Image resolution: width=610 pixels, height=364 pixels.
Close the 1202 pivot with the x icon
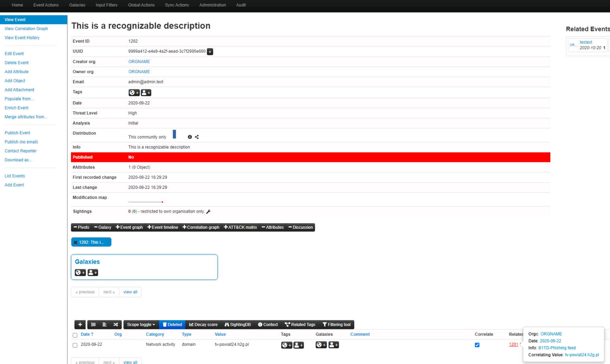76,242
